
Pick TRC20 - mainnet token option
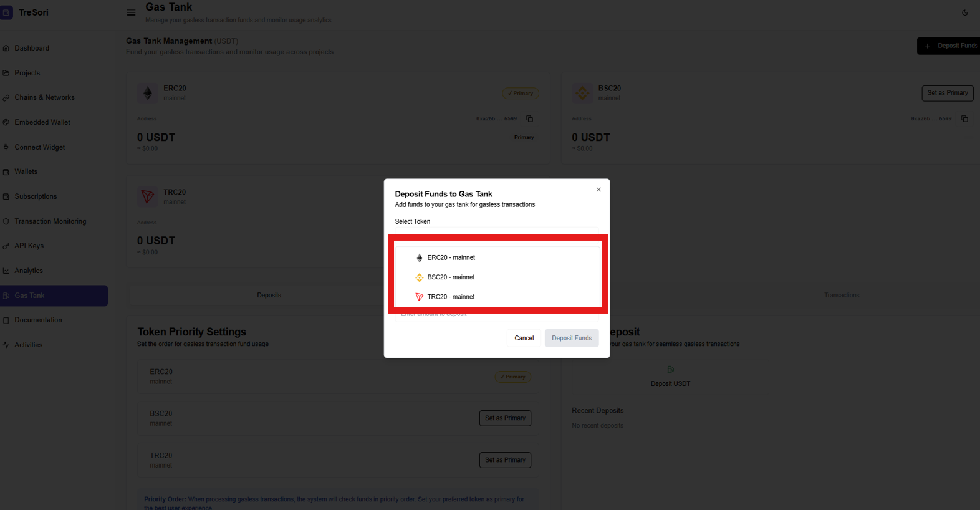(451, 297)
